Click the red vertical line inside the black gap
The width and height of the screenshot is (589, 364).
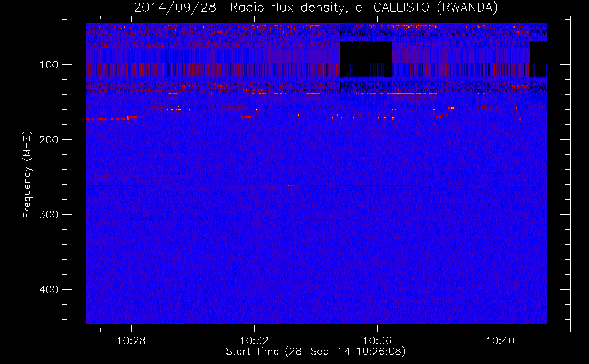(379, 59)
